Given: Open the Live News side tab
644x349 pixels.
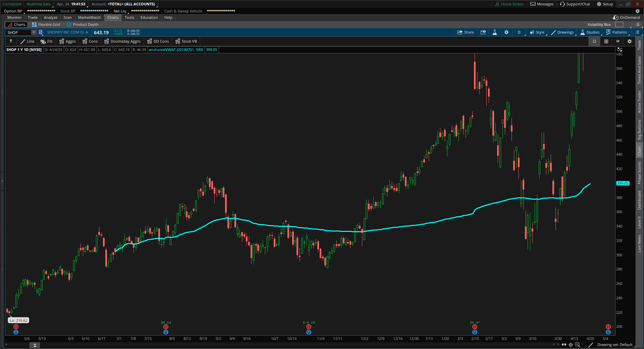Looking at the screenshot, I should pos(639,243).
